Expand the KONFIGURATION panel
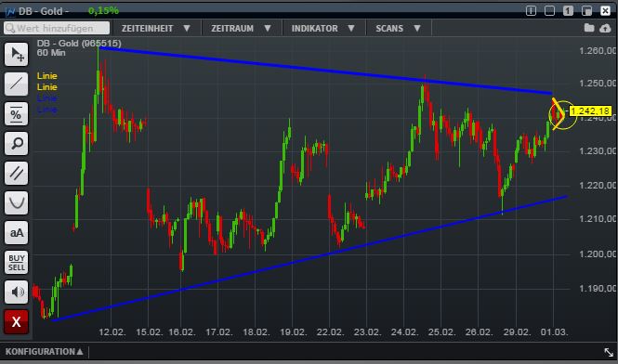The width and height of the screenshot is (618, 364). click(45, 351)
